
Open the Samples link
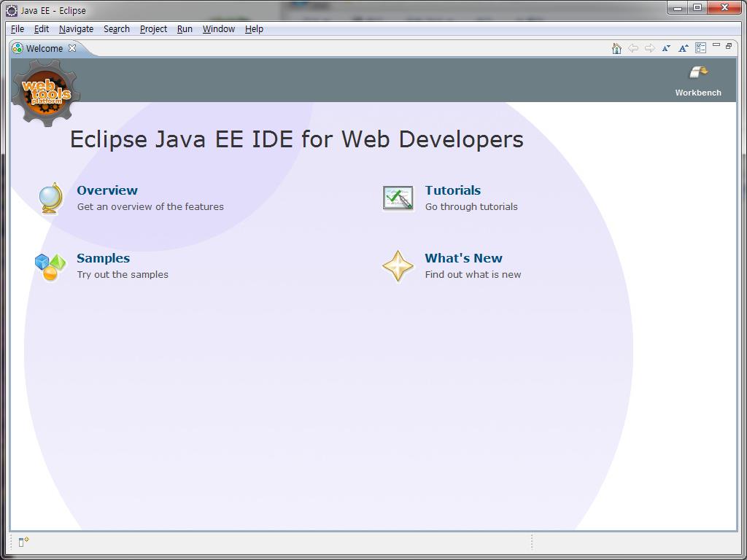[103, 258]
